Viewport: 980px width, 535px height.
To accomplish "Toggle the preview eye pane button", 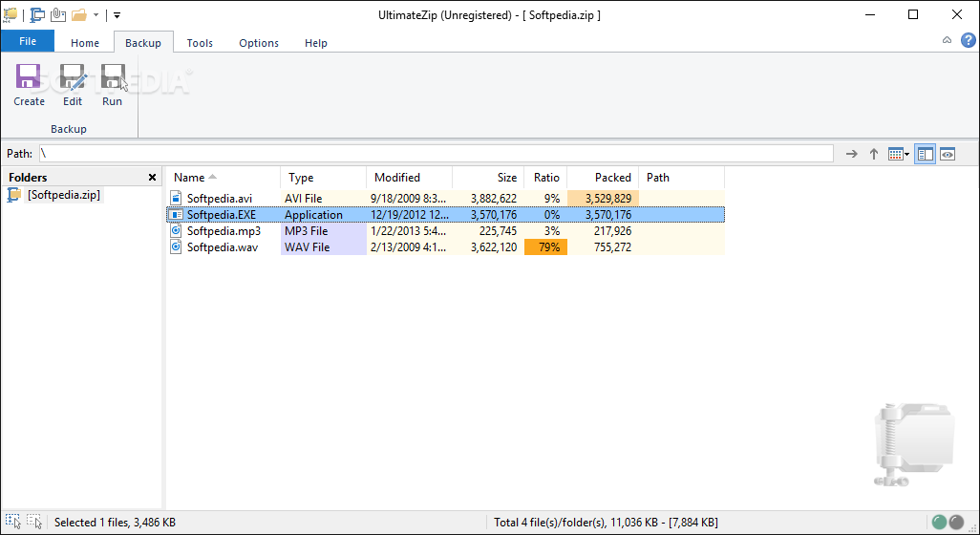I will 948,154.
